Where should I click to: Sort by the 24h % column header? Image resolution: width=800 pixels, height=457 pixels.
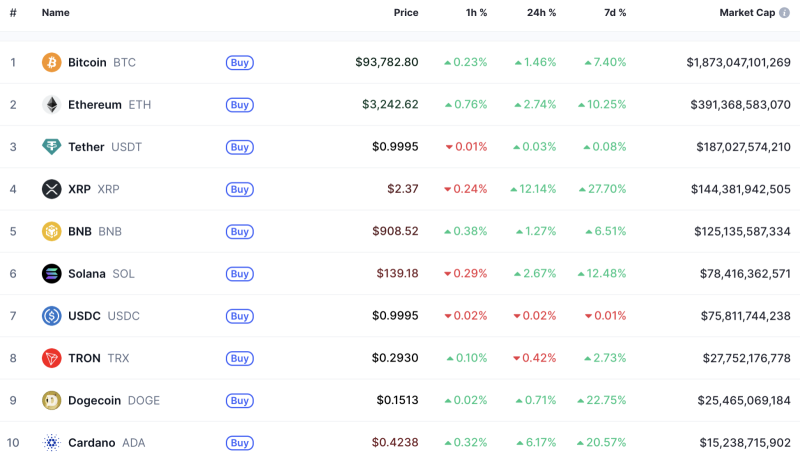[541, 13]
